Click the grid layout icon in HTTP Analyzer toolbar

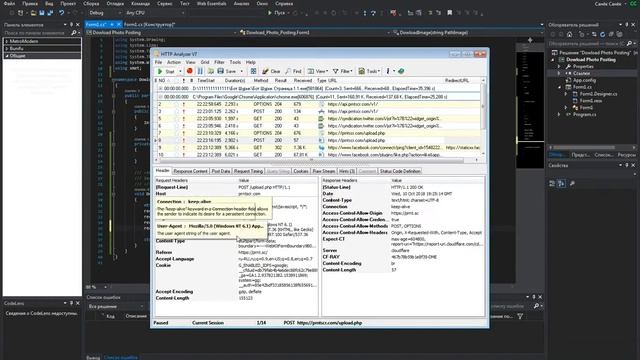(x=253, y=71)
